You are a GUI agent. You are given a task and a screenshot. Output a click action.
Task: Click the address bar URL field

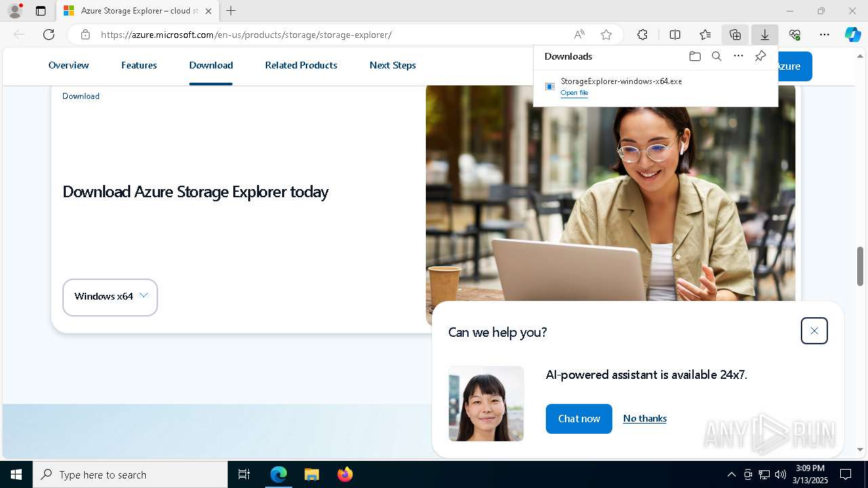[x=332, y=35]
